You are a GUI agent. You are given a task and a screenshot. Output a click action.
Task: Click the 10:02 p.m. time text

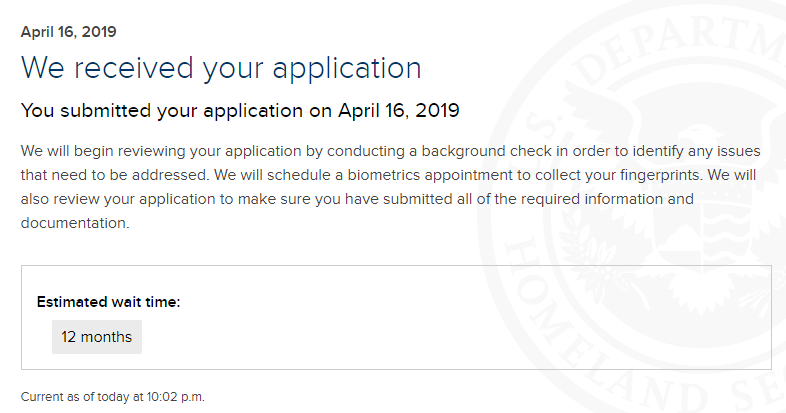(x=175, y=397)
